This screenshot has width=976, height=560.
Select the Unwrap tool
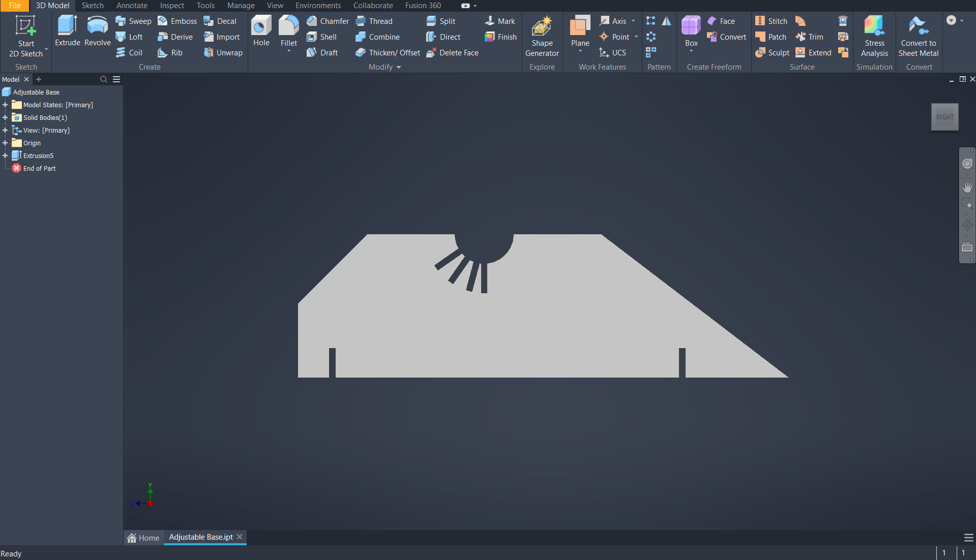coord(223,52)
